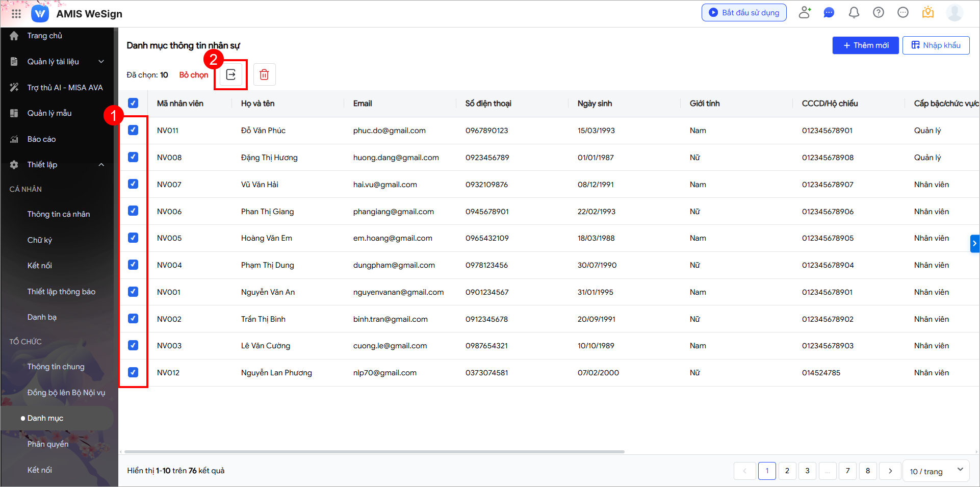Deselect employee NV012 checkbox
This screenshot has width=980, height=487.
tap(133, 373)
